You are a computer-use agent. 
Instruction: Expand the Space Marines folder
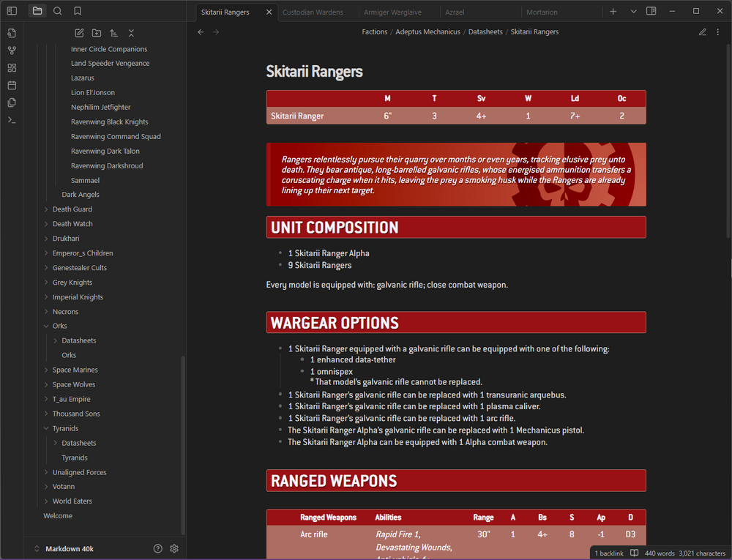tap(75, 370)
